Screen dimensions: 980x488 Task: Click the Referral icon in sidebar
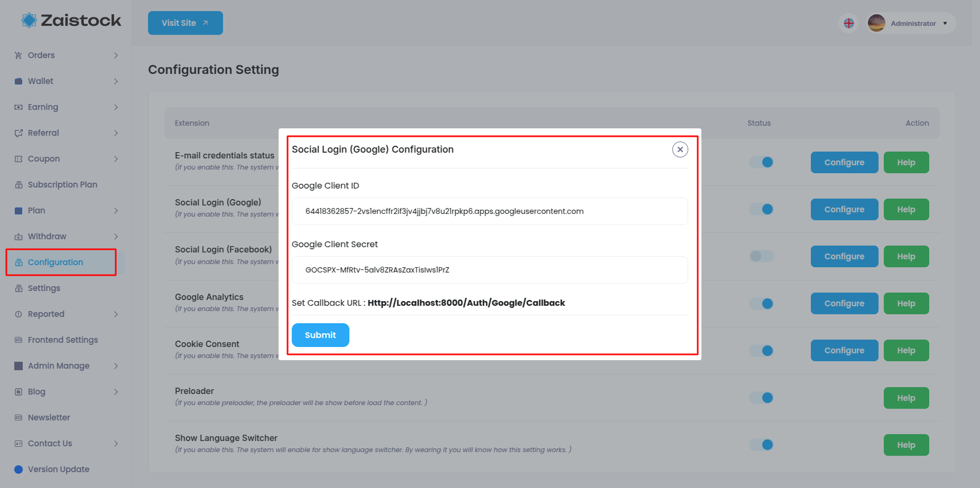pos(19,133)
